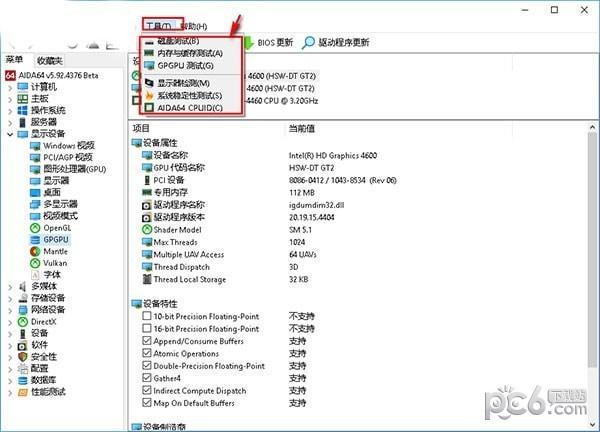
Task: Click the green BIOS update arrow icon
Action: pyautogui.click(x=248, y=43)
